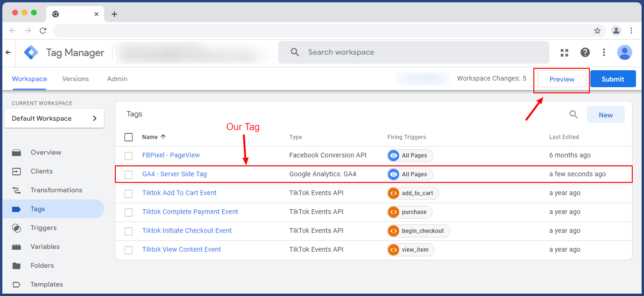Click the blue account avatar in Tag Manager header
The height and width of the screenshot is (296, 644).
click(x=625, y=52)
